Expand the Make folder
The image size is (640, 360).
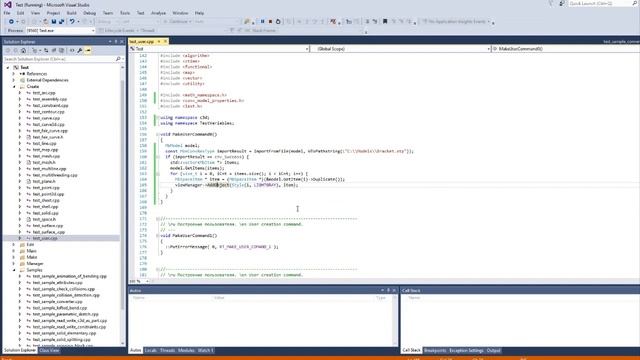[13, 257]
